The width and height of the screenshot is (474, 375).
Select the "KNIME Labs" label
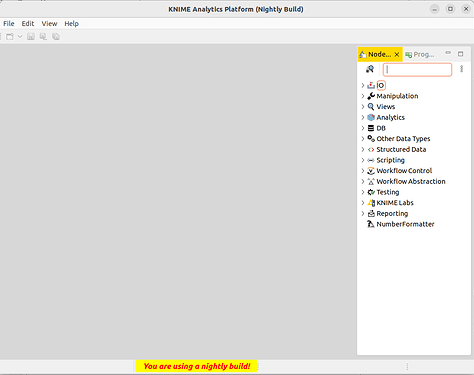395,203
